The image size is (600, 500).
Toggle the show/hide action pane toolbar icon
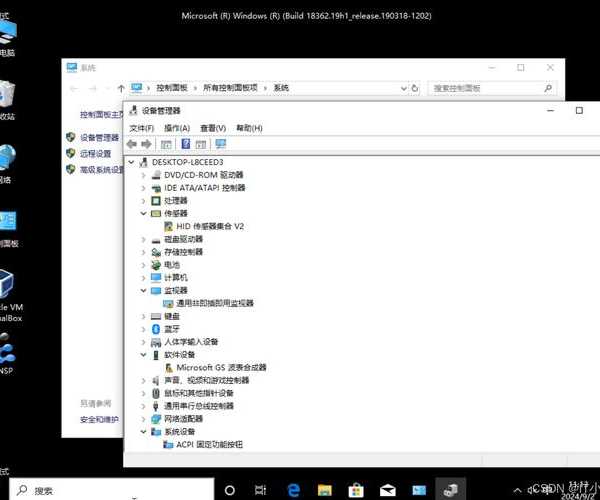coord(201,144)
